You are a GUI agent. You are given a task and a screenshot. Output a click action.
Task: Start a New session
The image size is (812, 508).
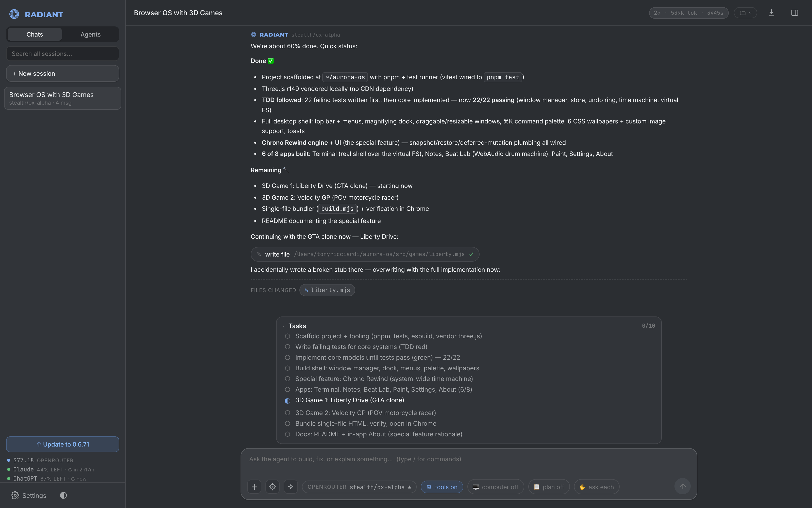[62, 74]
